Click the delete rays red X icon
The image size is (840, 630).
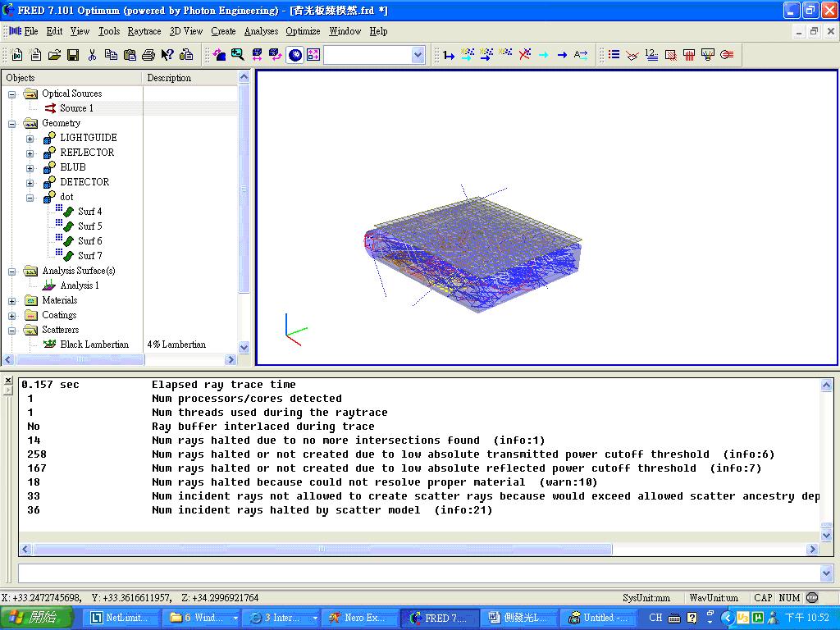tap(524, 55)
